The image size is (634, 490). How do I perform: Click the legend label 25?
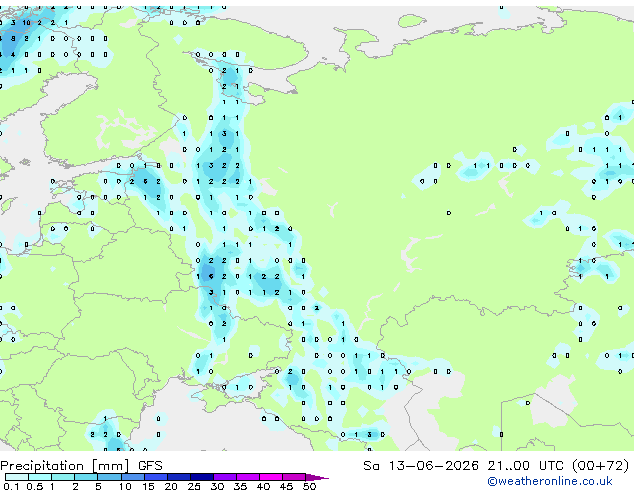[194, 486]
